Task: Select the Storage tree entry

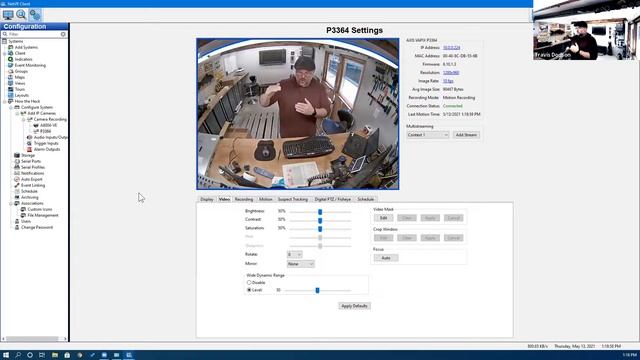Action: [28, 156]
